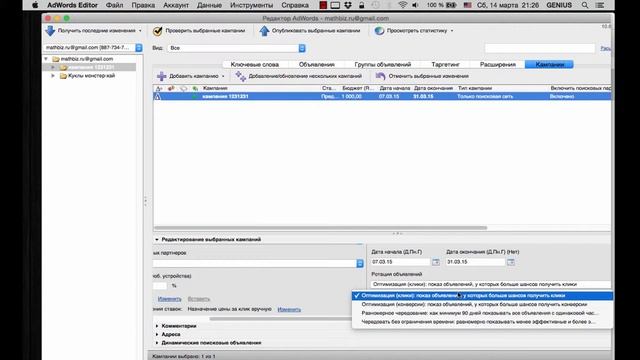Expand the Куклы монстр хай tree node
640x360 pixels.
coord(53,76)
